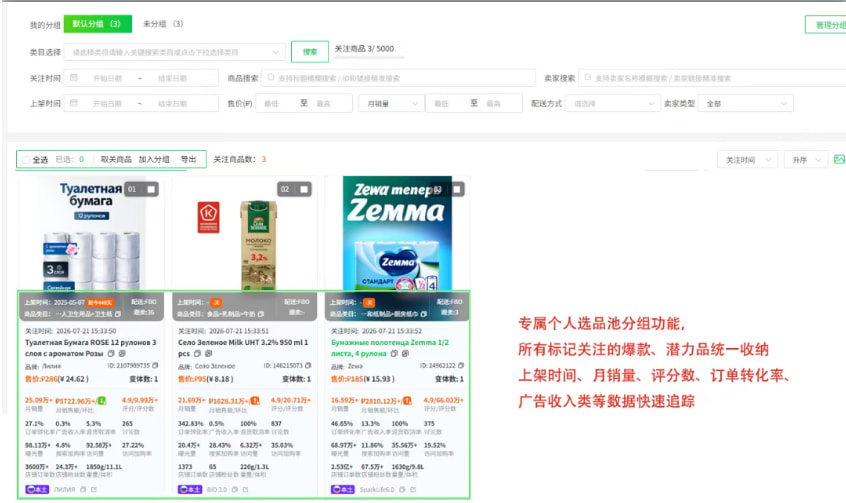The image size is (846, 503).
Task: Focus the 商品搜索 search input
Action: pyautogui.click(x=398, y=78)
